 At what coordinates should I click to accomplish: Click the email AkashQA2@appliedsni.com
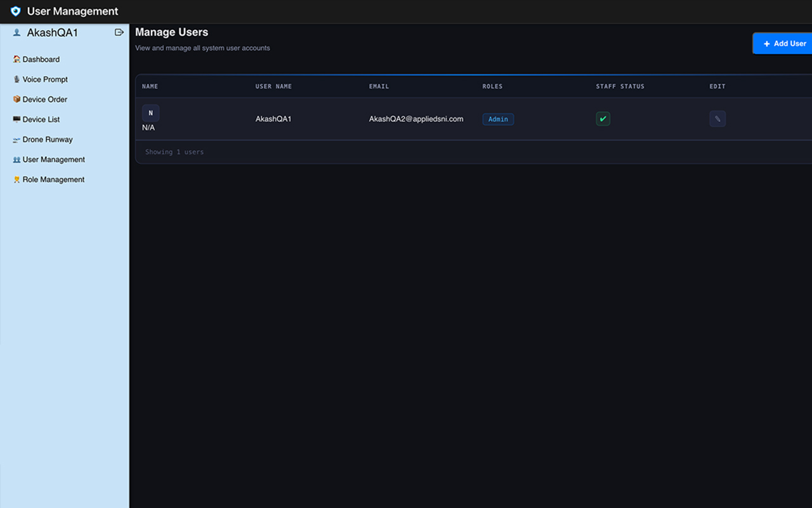(x=416, y=119)
